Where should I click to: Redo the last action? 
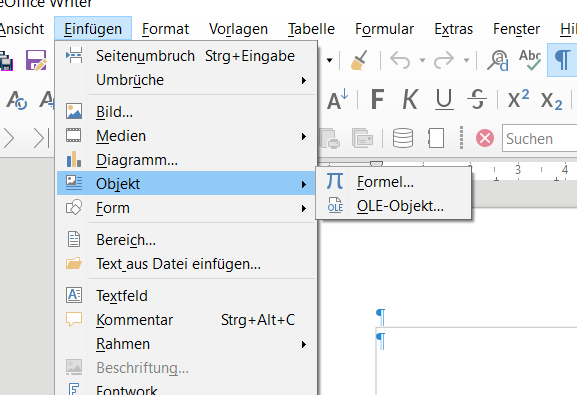click(x=444, y=60)
